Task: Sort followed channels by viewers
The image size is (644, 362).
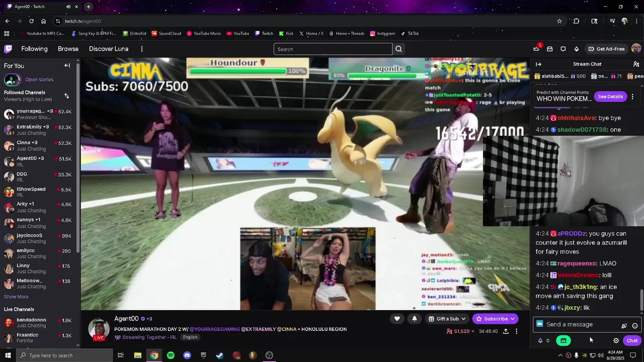Action: coord(66,96)
